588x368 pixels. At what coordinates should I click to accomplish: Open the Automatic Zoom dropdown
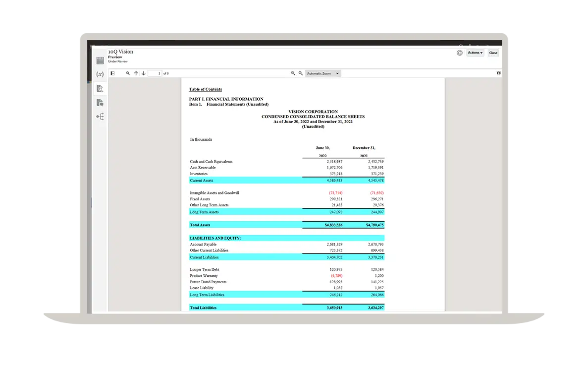[x=323, y=73]
